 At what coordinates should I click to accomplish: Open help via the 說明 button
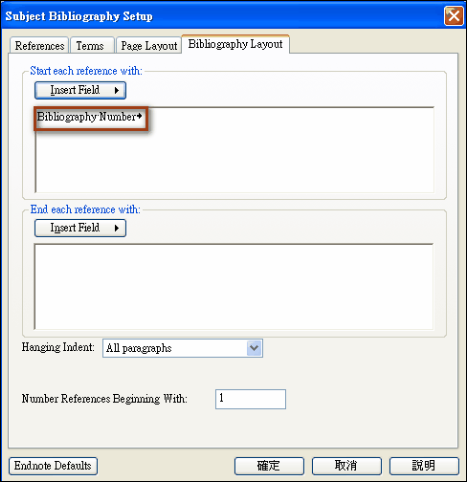click(424, 466)
